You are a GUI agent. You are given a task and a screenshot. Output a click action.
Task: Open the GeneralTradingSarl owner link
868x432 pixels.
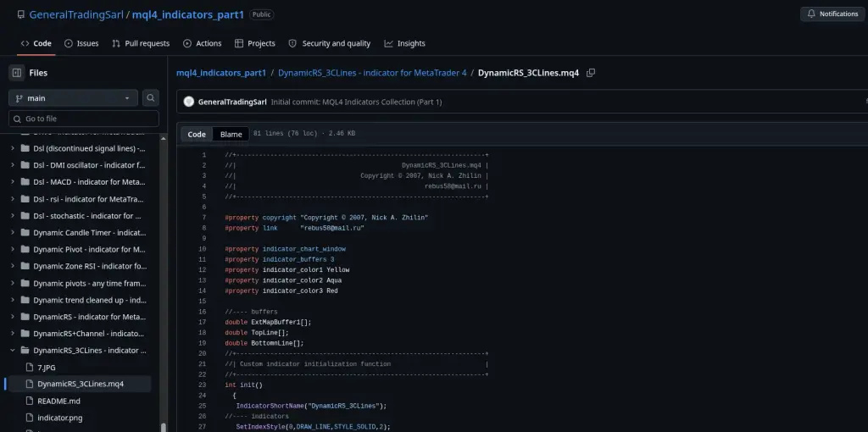click(x=76, y=14)
